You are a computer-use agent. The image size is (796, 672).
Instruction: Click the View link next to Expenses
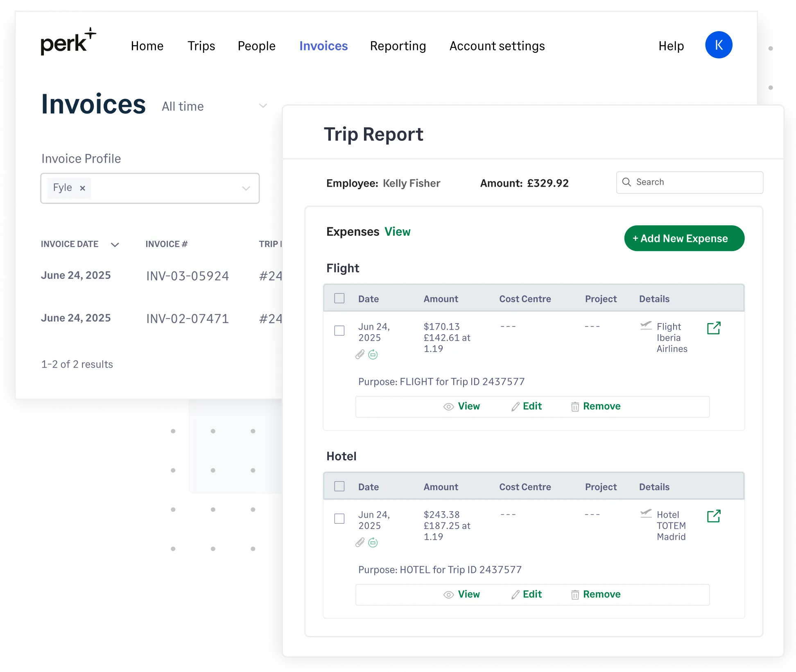coord(397,231)
